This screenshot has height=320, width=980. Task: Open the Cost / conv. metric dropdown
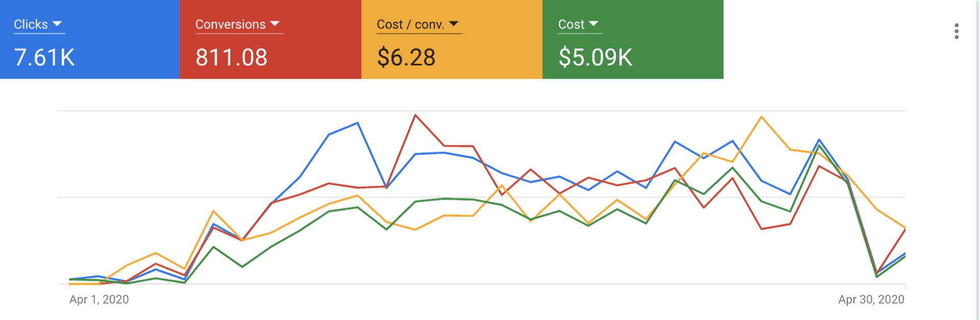419,24
